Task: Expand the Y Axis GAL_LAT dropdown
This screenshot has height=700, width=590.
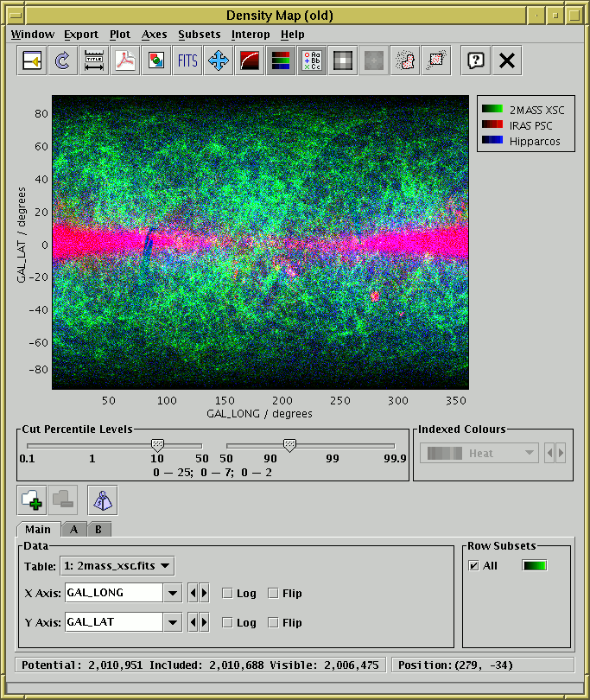Action: 173,623
